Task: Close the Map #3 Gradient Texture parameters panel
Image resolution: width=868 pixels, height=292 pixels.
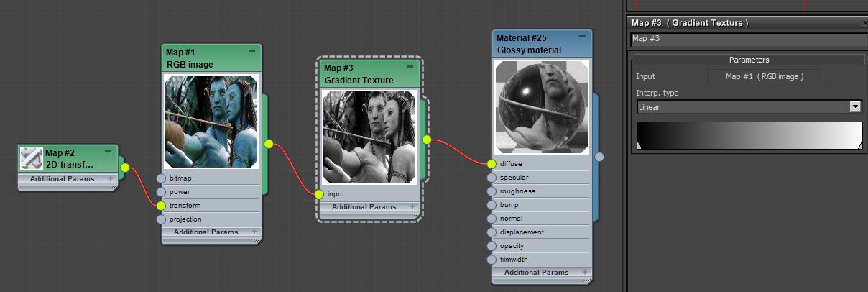Action: tap(864, 23)
